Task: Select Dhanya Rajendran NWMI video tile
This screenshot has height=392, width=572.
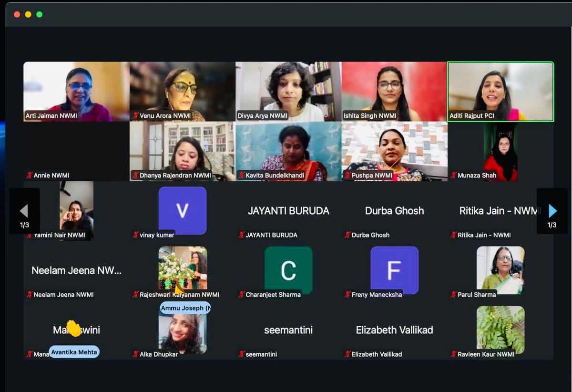Action: (182, 151)
